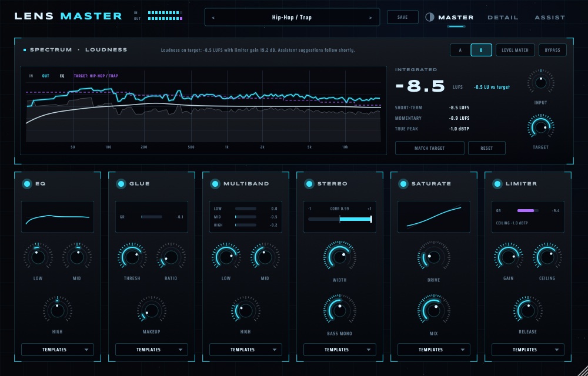Open the Multiband Templates dropdown
The width and height of the screenshot is (588, 376).
pyautogui.click(x=246, y=350)
